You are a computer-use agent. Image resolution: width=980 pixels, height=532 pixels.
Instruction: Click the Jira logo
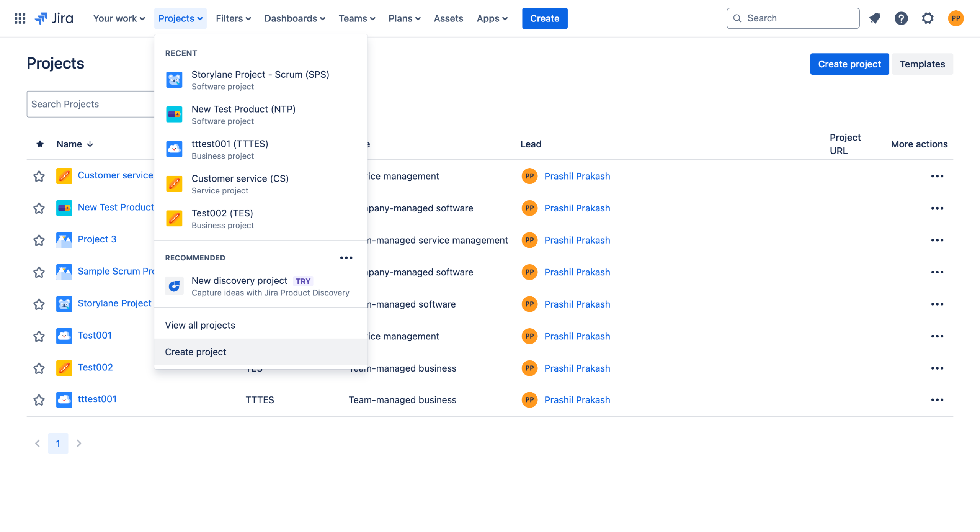pyautogui.click(x=54, y=18)
